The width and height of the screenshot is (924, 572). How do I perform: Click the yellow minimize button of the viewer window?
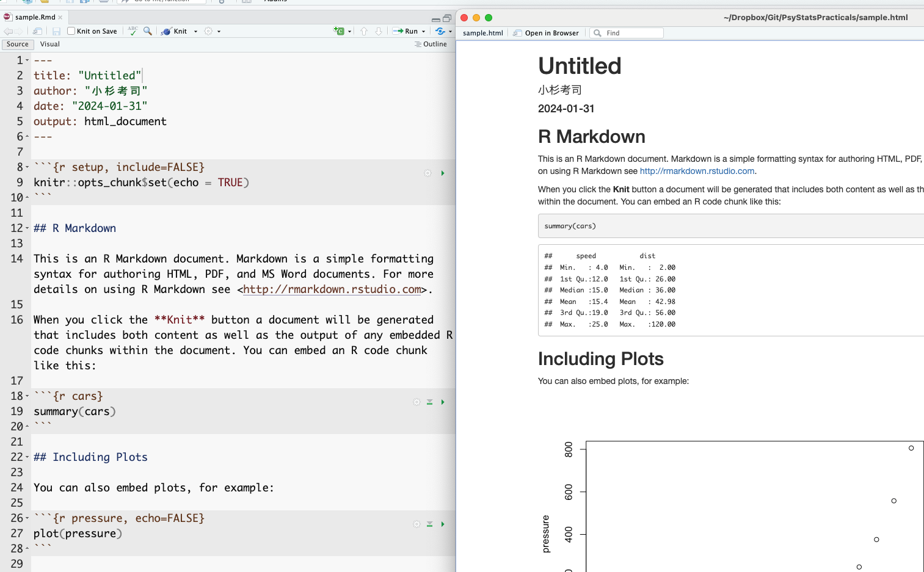click(476, 18)
